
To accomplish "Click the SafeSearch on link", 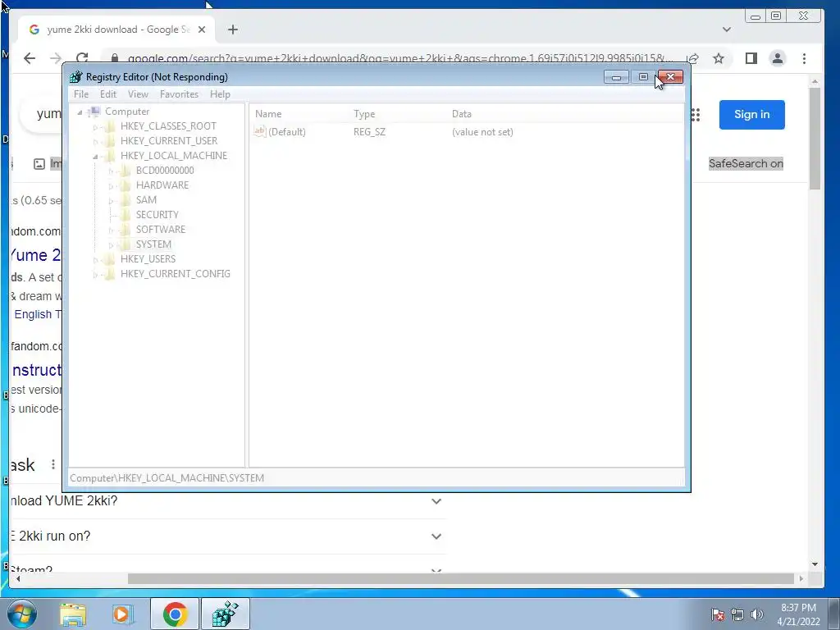I will [x=746, y=163].
